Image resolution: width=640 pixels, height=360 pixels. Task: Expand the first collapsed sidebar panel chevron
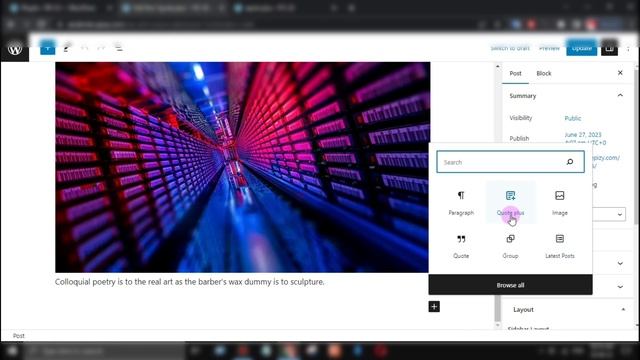(620, 264)
